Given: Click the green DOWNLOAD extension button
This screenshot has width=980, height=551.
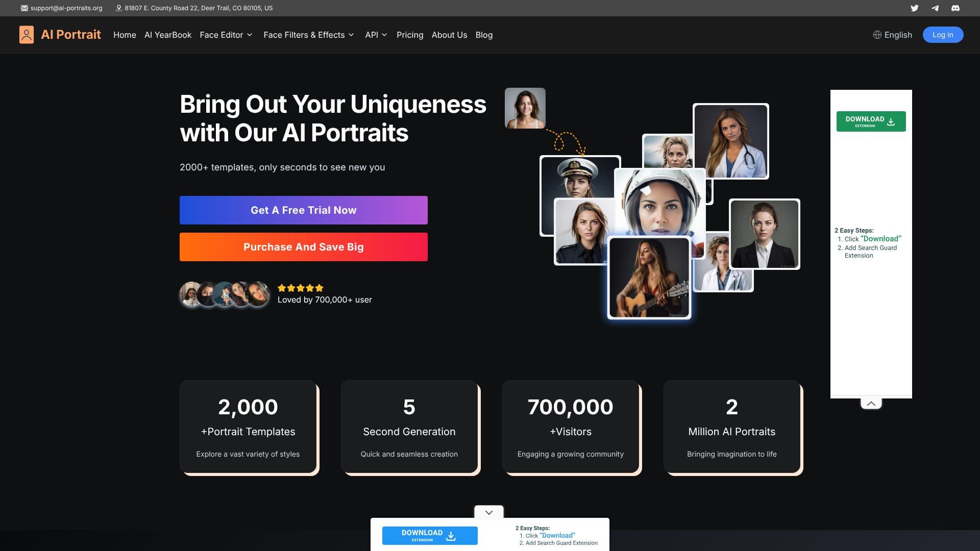Looking at the screenshot, I should (871, 121).
